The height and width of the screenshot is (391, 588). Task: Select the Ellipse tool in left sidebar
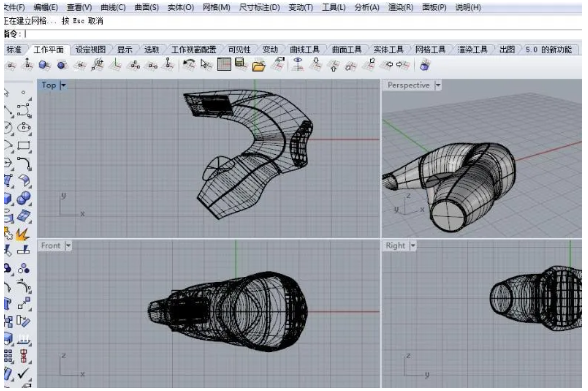click(24, 127)
